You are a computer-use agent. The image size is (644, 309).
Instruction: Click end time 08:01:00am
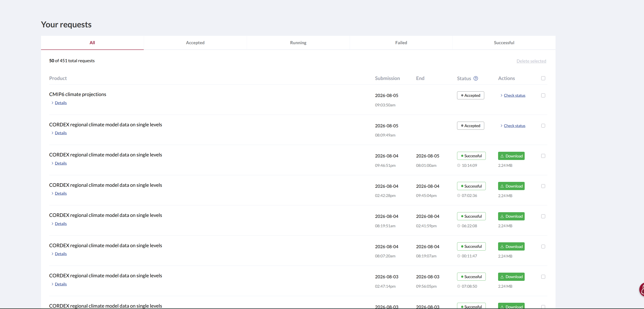point(426,165)
